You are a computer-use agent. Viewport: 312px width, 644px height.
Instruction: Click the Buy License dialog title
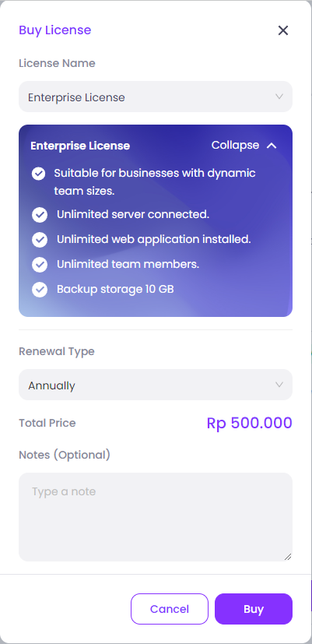[x=55, y=30]
